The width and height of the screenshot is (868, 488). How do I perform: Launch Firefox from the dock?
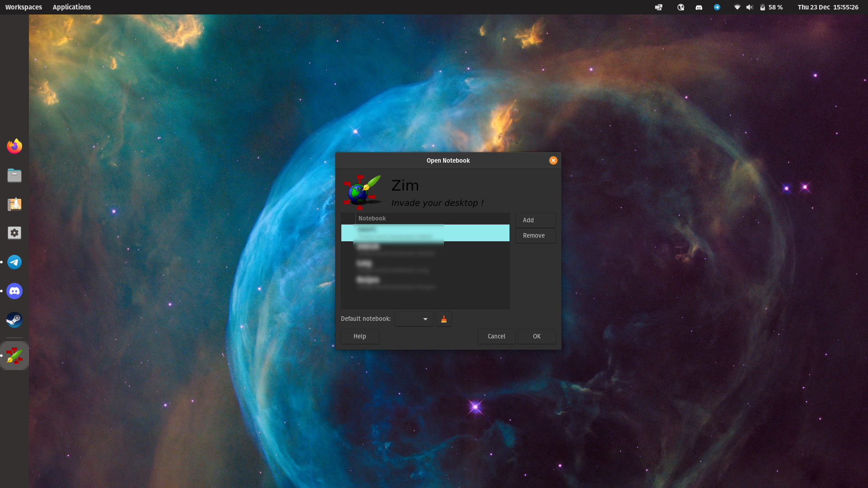14,146
